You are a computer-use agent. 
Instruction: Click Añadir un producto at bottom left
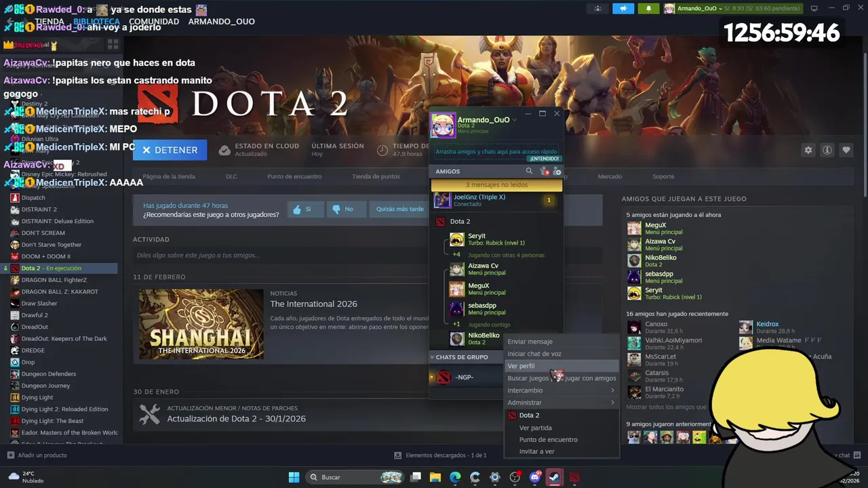(x=37, y=455)
